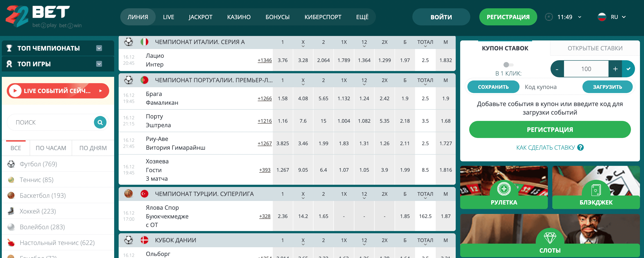Click the tennis ball icon beside Теннис (85)

tap(11, 180)
